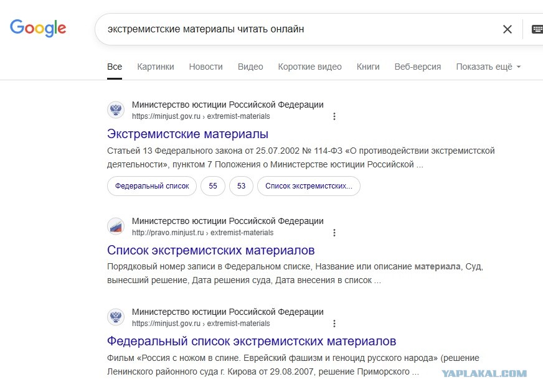543x392 pixels.
Task: Open the Экстремистские материалы result link
Action: point(187,134)
